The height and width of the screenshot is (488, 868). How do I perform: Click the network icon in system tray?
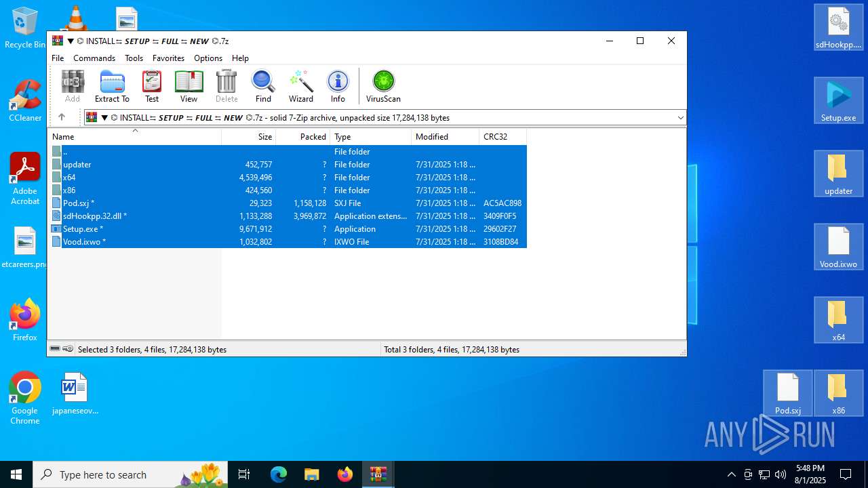[x=764, y=474]
